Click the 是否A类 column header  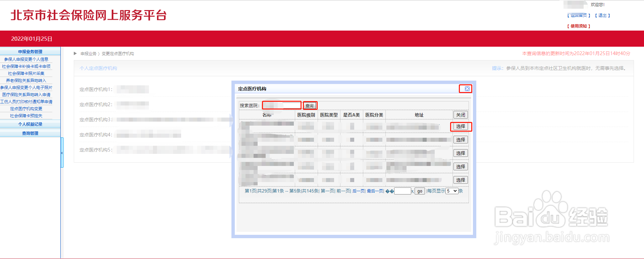352,115
